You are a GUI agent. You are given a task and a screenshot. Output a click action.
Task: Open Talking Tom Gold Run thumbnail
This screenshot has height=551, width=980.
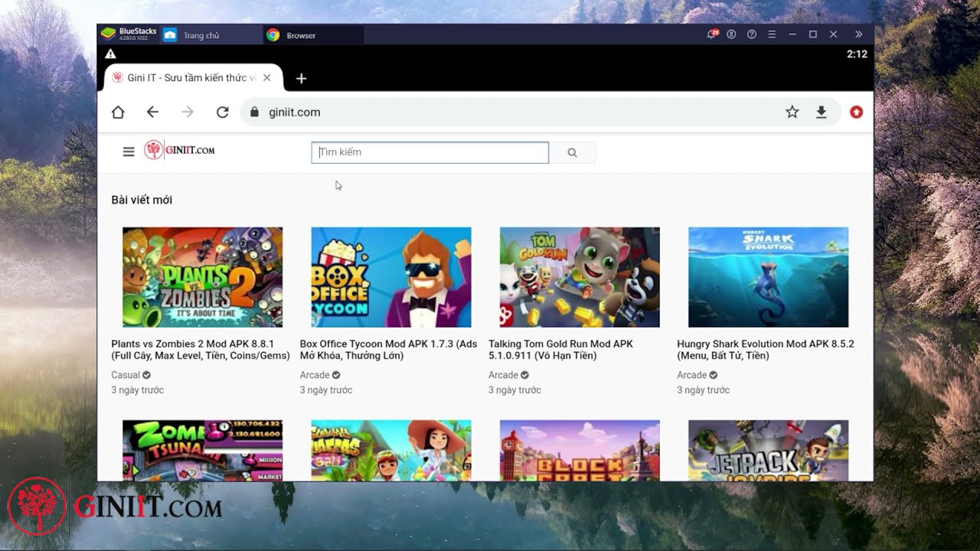point(580,277)
